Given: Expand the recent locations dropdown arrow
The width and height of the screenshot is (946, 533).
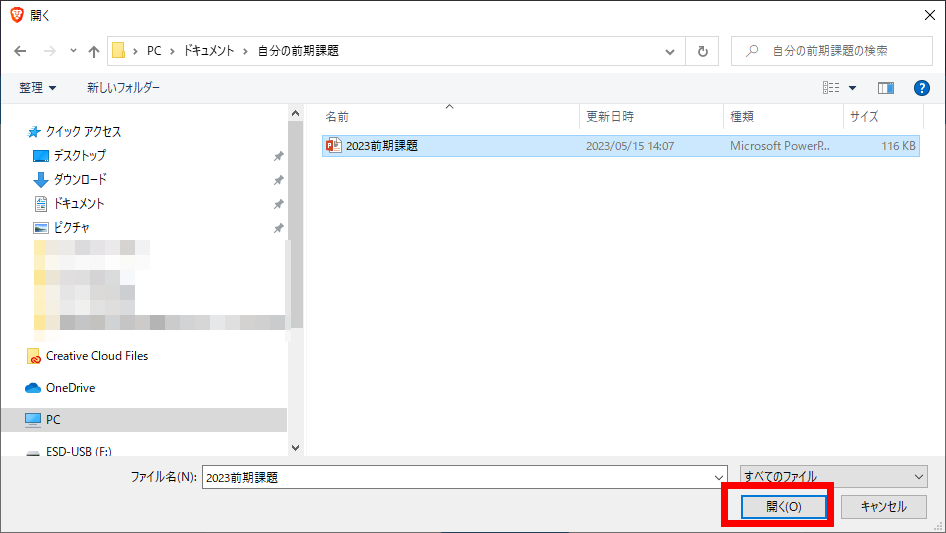Looking at the screenshot, I should (73, 51).
